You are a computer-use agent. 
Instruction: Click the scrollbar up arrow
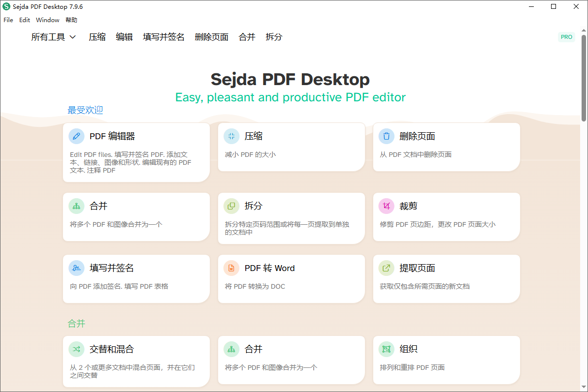pos(584,30)
